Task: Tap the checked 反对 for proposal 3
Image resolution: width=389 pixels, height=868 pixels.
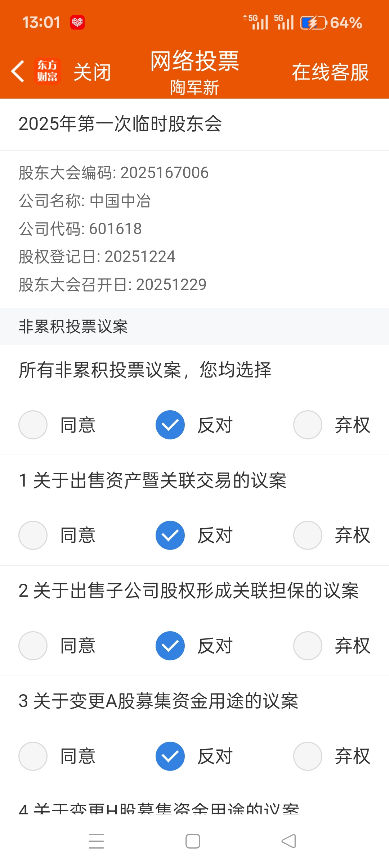Action: point(170,756)
